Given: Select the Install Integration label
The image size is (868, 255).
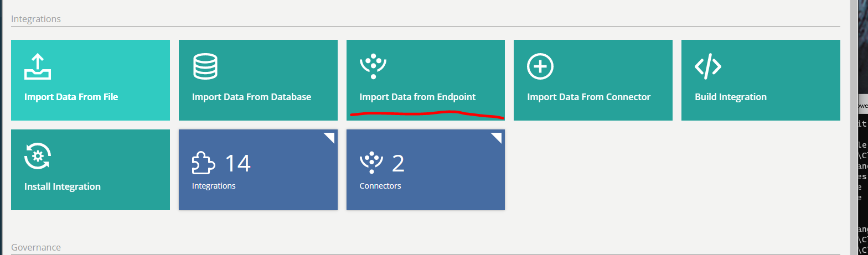Looking at the screenshot, I should coord(63,186).
